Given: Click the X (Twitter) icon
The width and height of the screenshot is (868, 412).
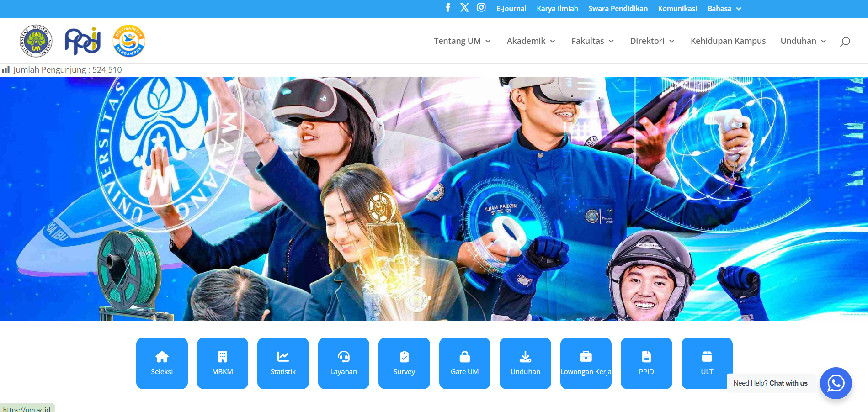Looking at the screenshot, I should click(464, 8).
